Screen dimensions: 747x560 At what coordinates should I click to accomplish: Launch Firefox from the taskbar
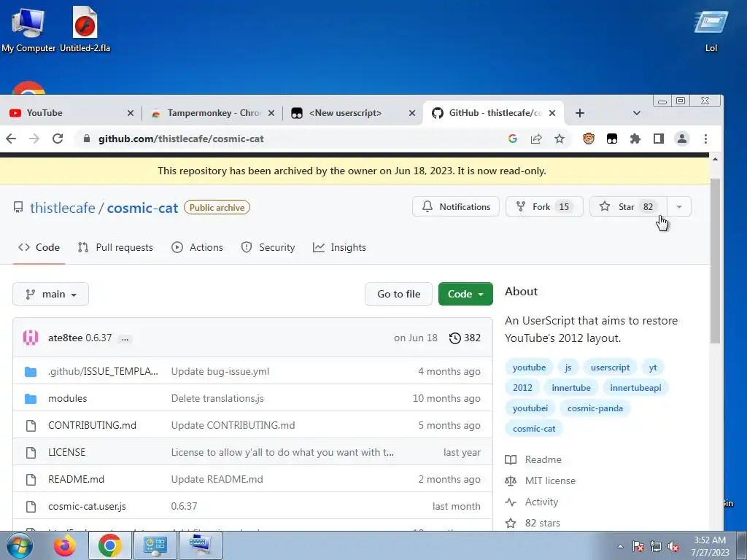(x=64, y=545)
